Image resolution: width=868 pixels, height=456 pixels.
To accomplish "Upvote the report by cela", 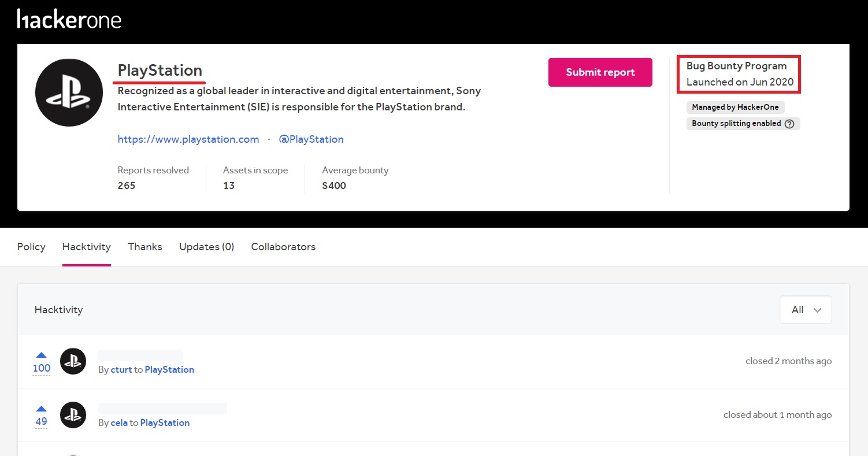I will point(42,409).
